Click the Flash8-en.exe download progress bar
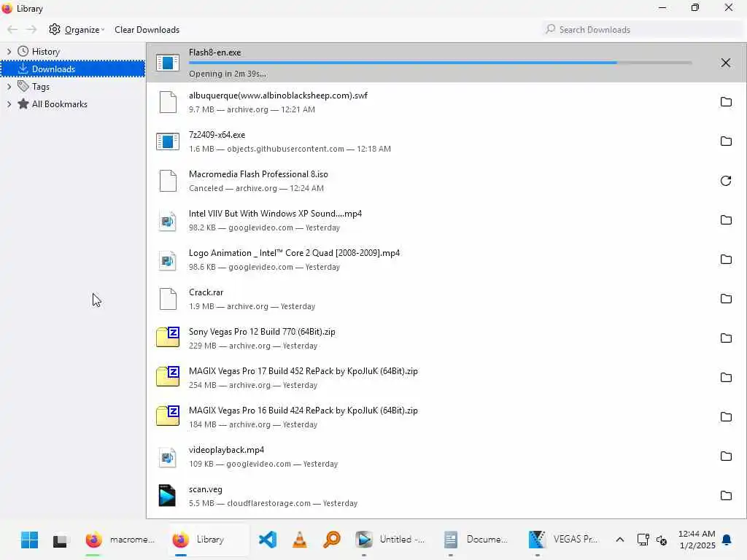The height and width of the screenshot is (560, 747). pyautogui.click(x=440, y=63)
